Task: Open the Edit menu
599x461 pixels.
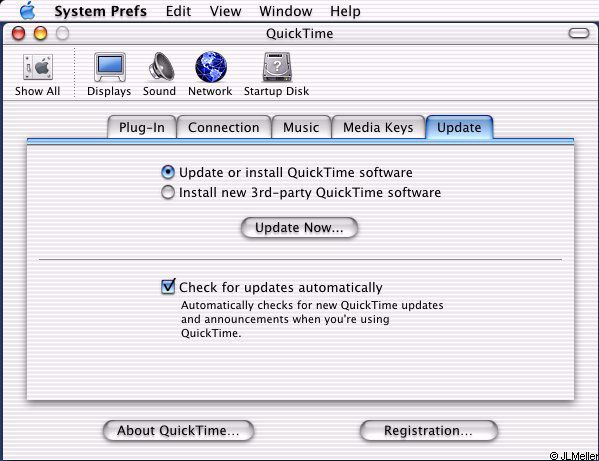Action: [178, 11]
